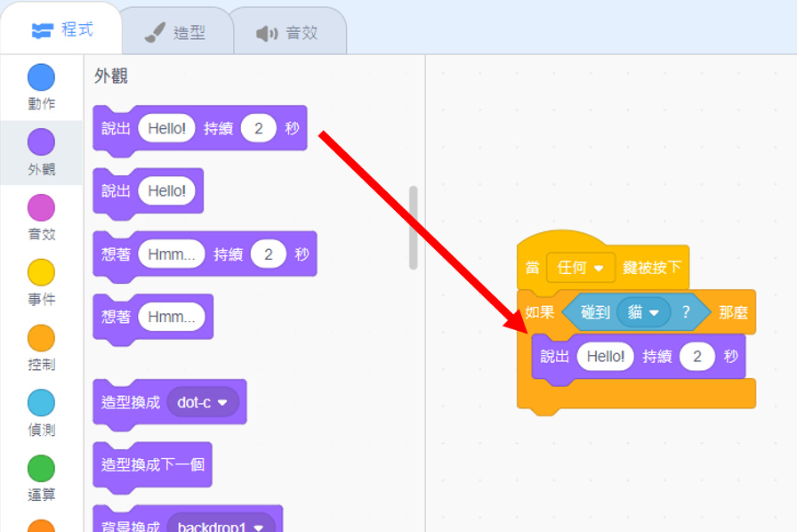Edit Hello! field in the palette's plain say block

tap(166, 191)
